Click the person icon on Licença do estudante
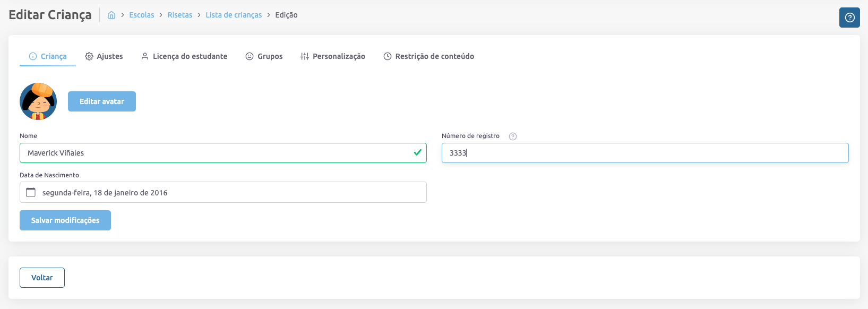 coord(144,56)
